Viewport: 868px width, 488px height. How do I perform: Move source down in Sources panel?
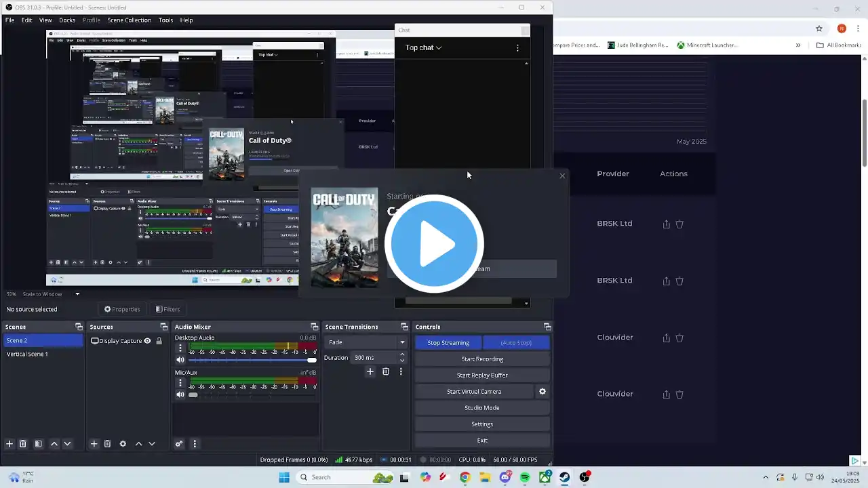pyautogui.click(x=152, y=444)
